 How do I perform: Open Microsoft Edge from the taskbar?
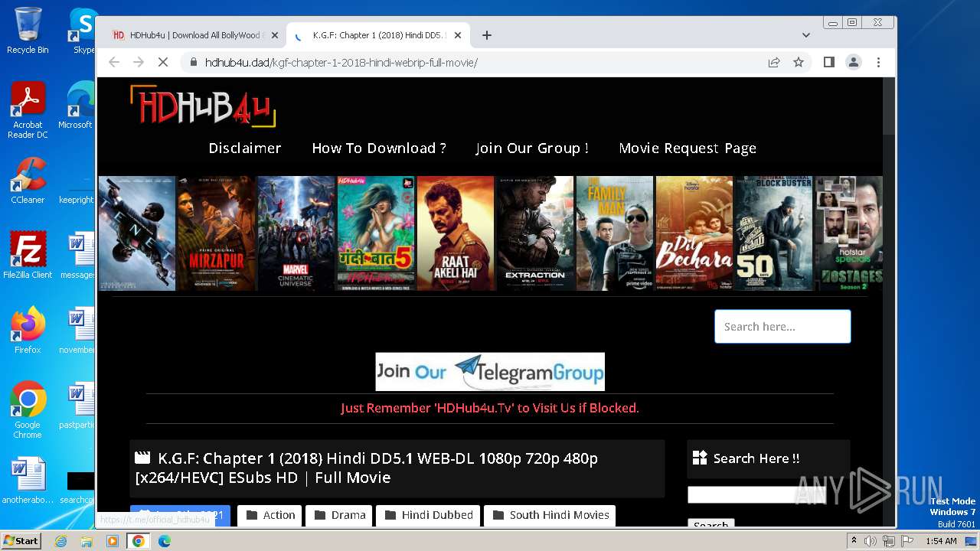(x=165, y=541)
